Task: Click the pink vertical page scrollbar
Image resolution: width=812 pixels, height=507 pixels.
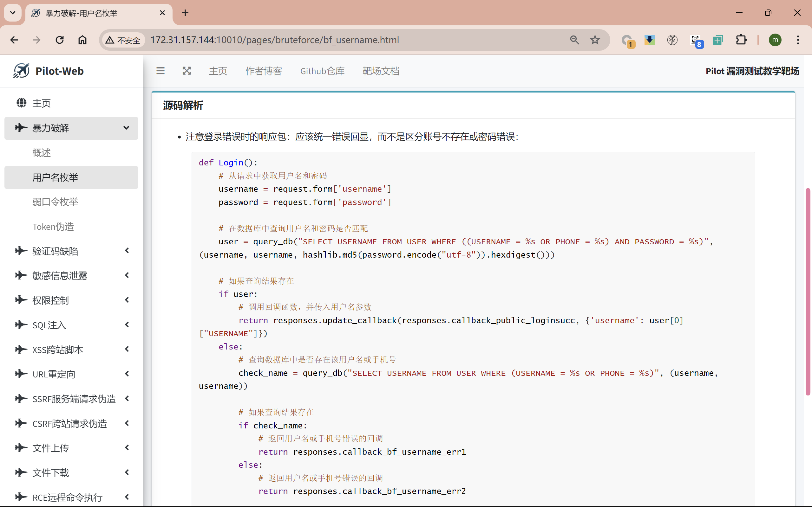Action: click(x=808, y=292)
